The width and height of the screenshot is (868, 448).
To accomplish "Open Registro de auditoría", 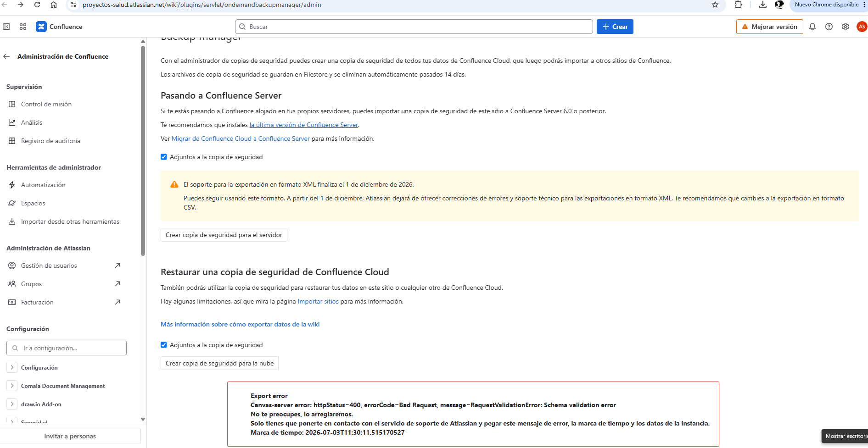I will (x=50, y=141).
